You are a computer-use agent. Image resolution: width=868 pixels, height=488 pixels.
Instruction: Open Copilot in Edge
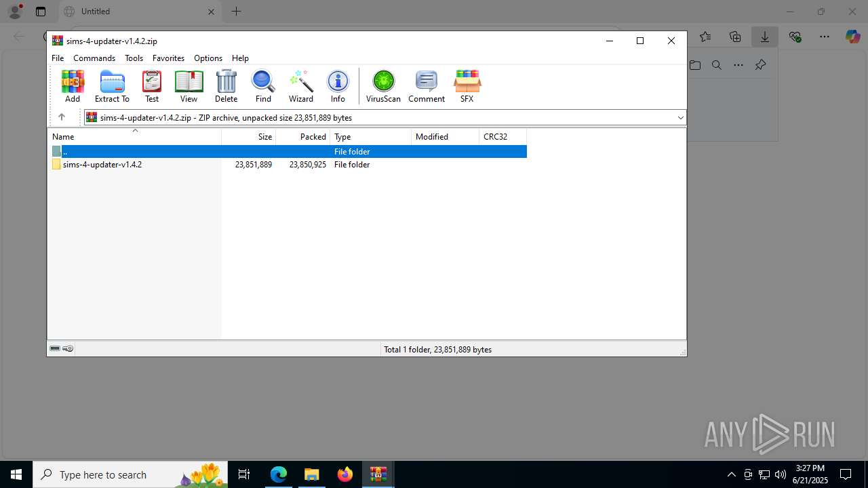(x=852, y=37)
